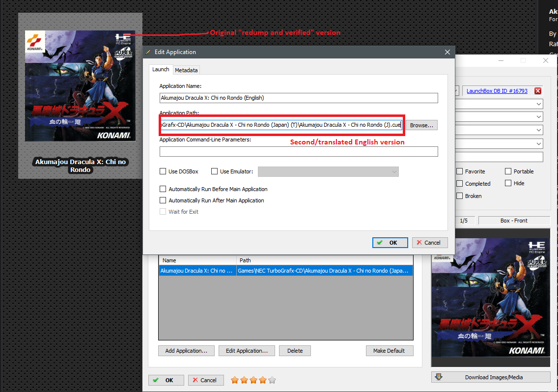Mark the game as Completed

coord(459,183)
